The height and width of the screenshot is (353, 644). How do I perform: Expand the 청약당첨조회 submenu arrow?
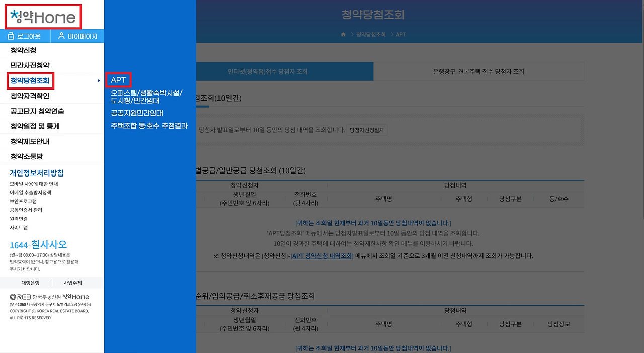[x=99, y=81]
